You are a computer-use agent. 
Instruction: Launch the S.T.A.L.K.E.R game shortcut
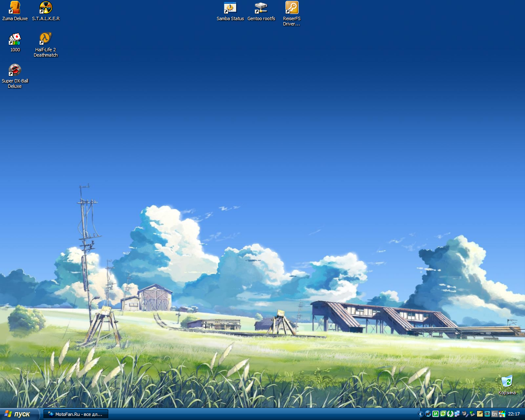46,11
